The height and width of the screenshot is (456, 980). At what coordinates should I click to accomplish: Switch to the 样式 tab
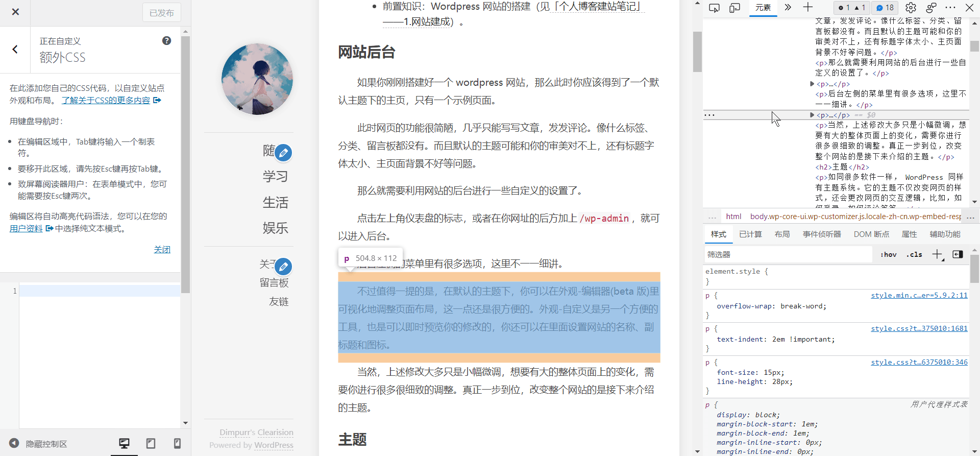coord(718,234)
